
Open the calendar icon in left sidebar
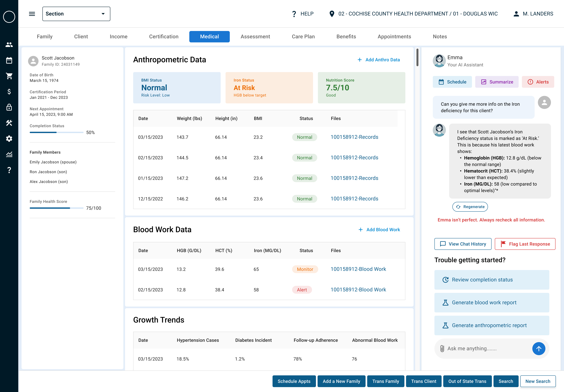pyautogui.click(x=9, y=60)
